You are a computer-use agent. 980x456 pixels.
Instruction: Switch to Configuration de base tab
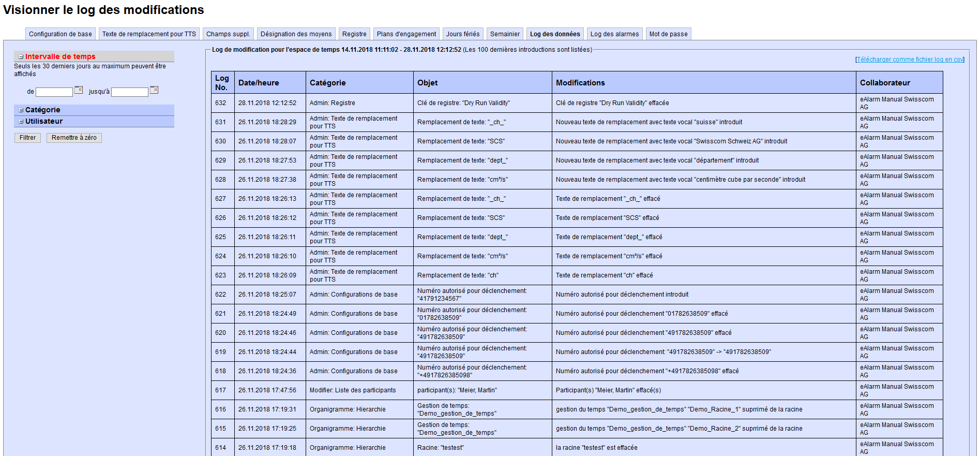[x=61, y=34]
